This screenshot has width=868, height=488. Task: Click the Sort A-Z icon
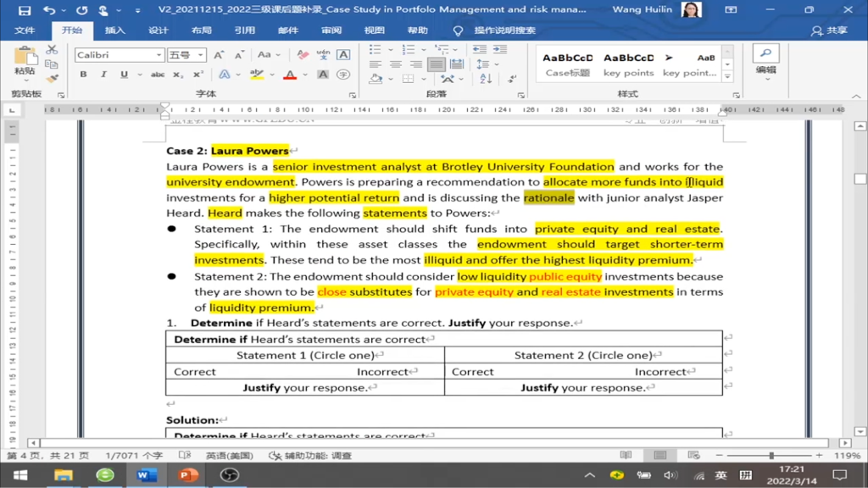click(486, 78)
